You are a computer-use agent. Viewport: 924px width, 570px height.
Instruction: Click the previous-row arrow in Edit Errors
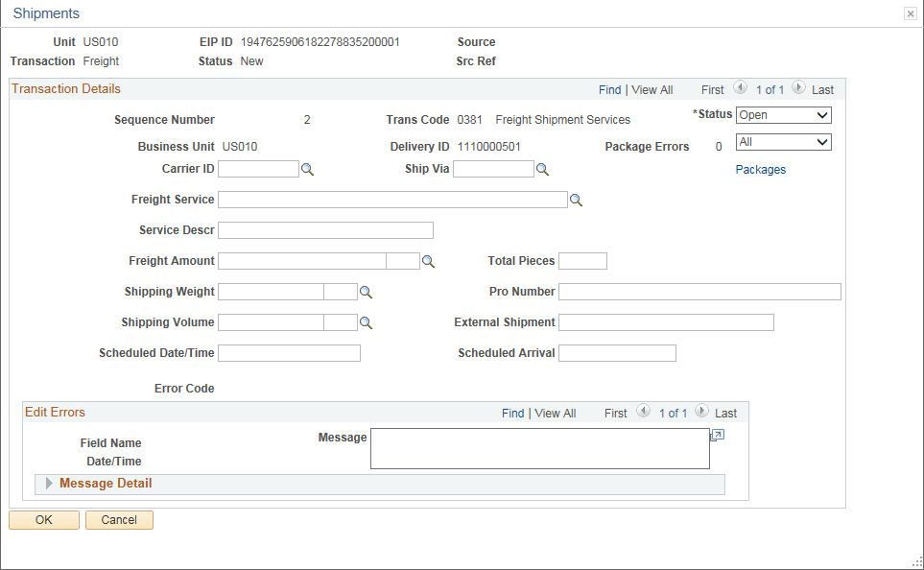click(644, 412)
